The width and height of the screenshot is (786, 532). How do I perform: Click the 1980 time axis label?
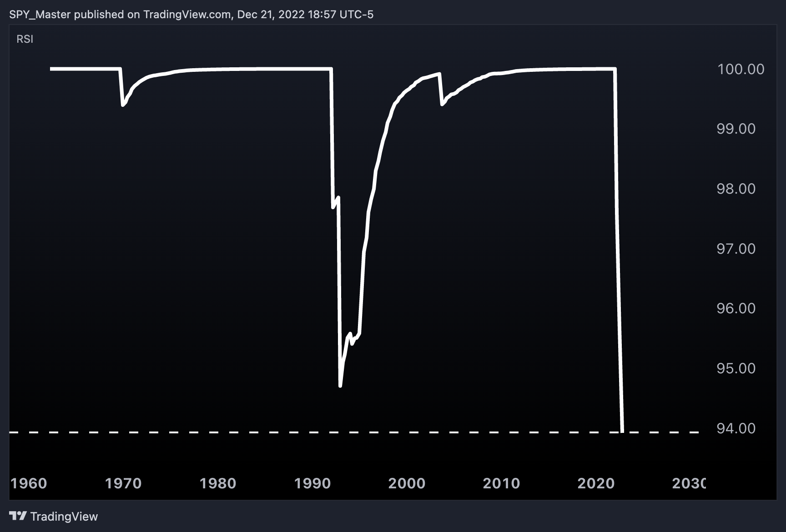(x=218, y=483)
